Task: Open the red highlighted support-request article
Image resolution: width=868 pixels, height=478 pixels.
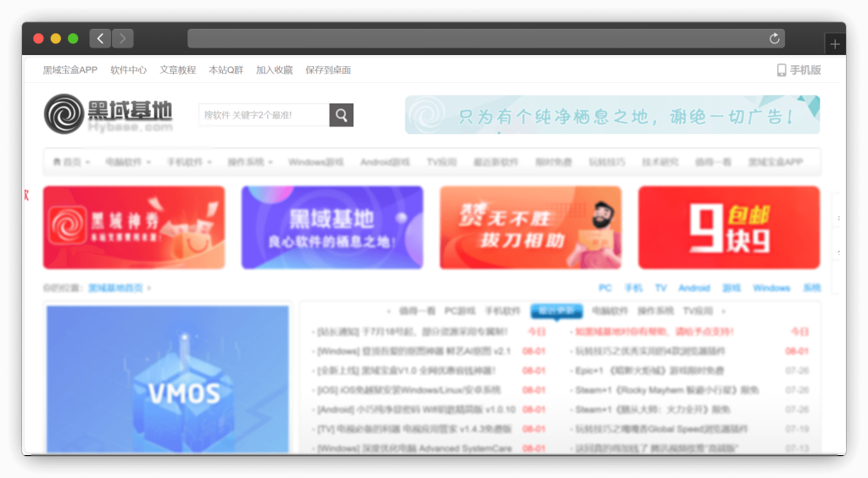Action: [654, 332]
